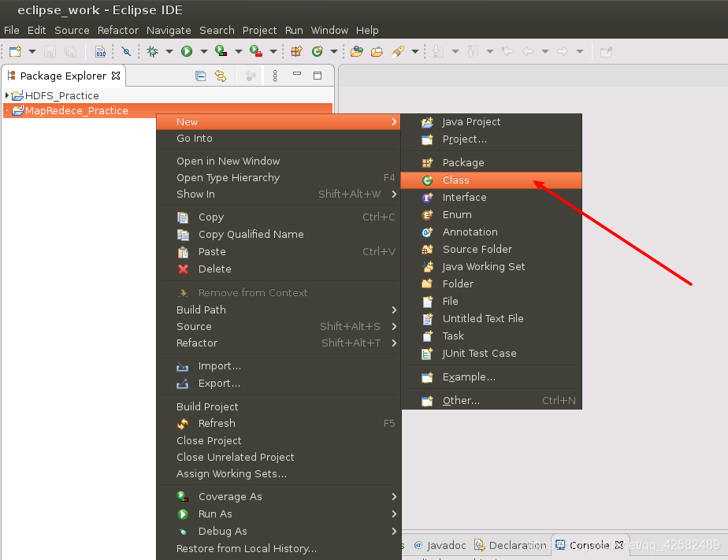728x560 pixels.
Task: Open the Search toolbar dropdown arrow
Action: pyautogui.click(x=415, y=51)
